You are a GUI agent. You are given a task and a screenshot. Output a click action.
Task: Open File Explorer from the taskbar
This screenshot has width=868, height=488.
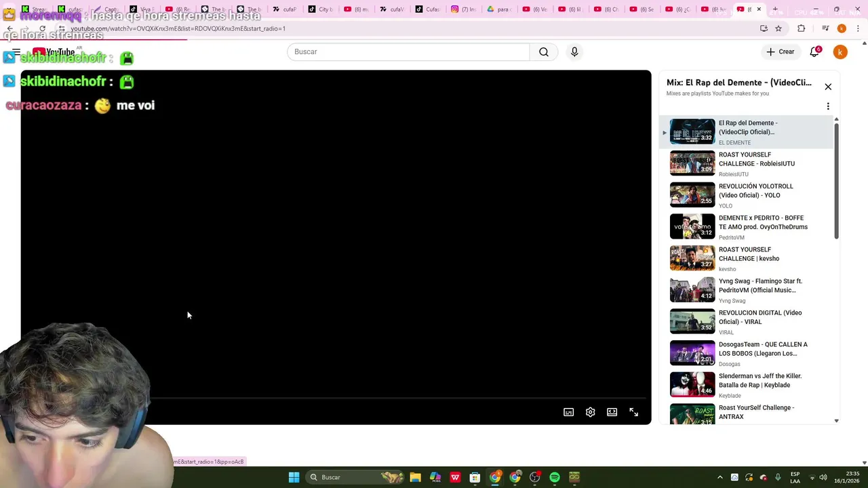tap(415, 477)
